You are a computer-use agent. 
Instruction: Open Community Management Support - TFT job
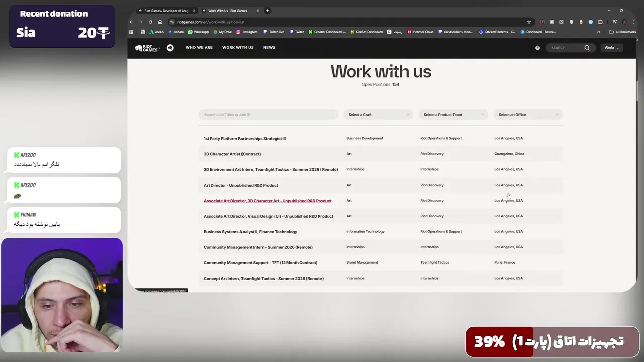(260, 263)
